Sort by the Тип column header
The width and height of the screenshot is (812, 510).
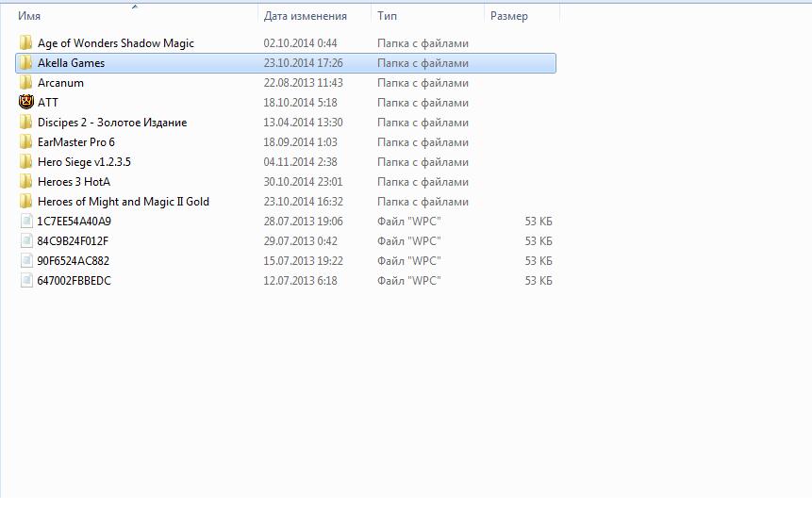pos(387,16)
